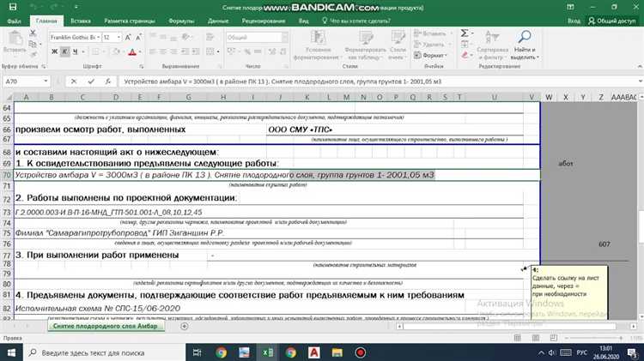Confirm the entry with the check mark
The width and height of the screenshot is (644, 361).
(x=91, y=81)
